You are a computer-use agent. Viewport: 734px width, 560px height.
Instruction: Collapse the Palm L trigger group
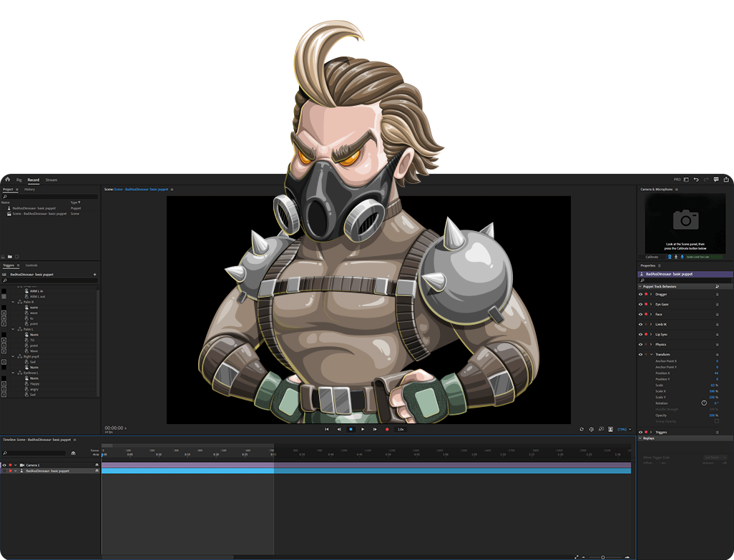coord(13,329)
